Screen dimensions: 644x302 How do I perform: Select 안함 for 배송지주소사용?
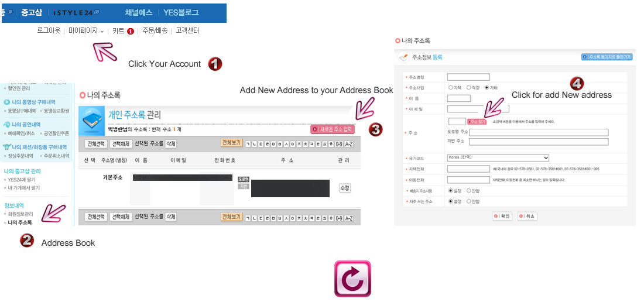coord(468,191)
